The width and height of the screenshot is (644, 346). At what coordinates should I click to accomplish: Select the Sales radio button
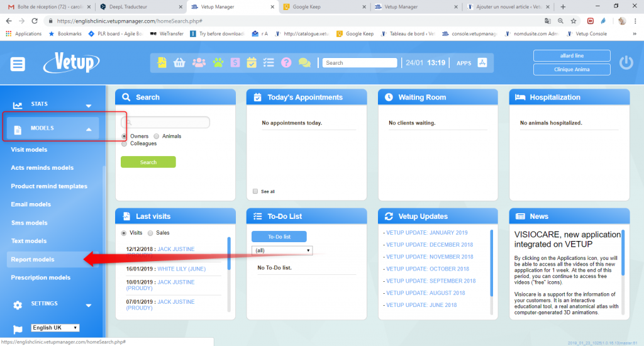coord(150,233)
